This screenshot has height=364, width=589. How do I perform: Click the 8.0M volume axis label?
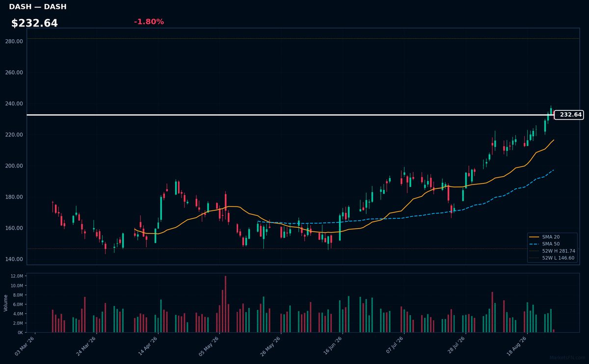[x=18, y=295]
